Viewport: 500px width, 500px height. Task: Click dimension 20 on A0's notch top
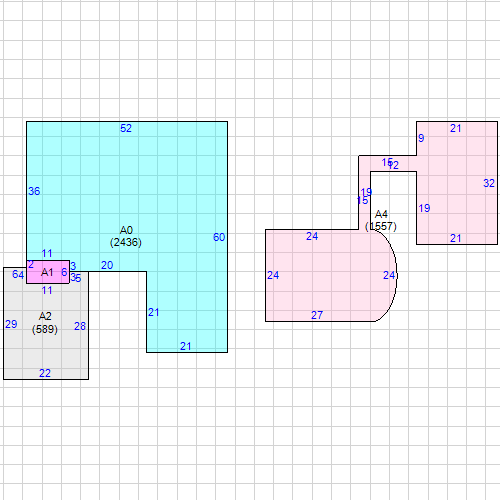pos(107,265)
